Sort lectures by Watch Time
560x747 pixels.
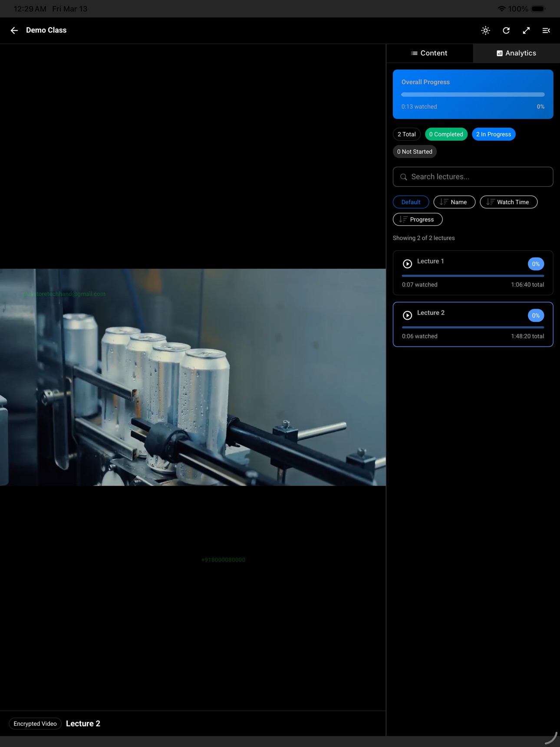tap(508, 202)
